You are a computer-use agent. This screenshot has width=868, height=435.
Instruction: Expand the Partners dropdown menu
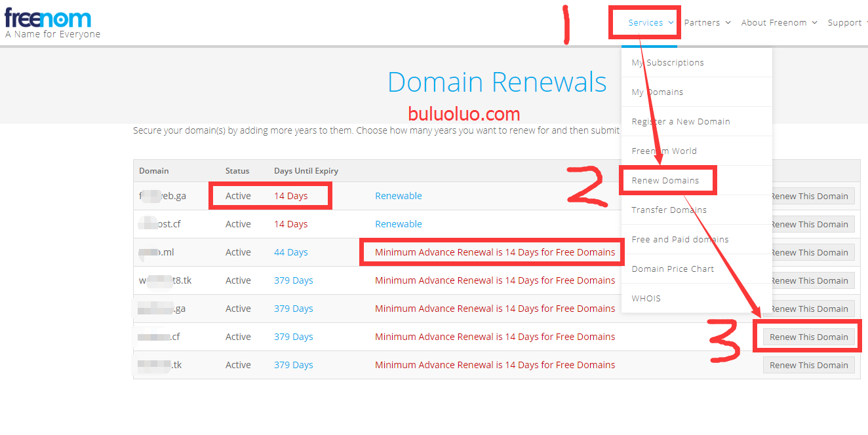(x=707, y=22)
